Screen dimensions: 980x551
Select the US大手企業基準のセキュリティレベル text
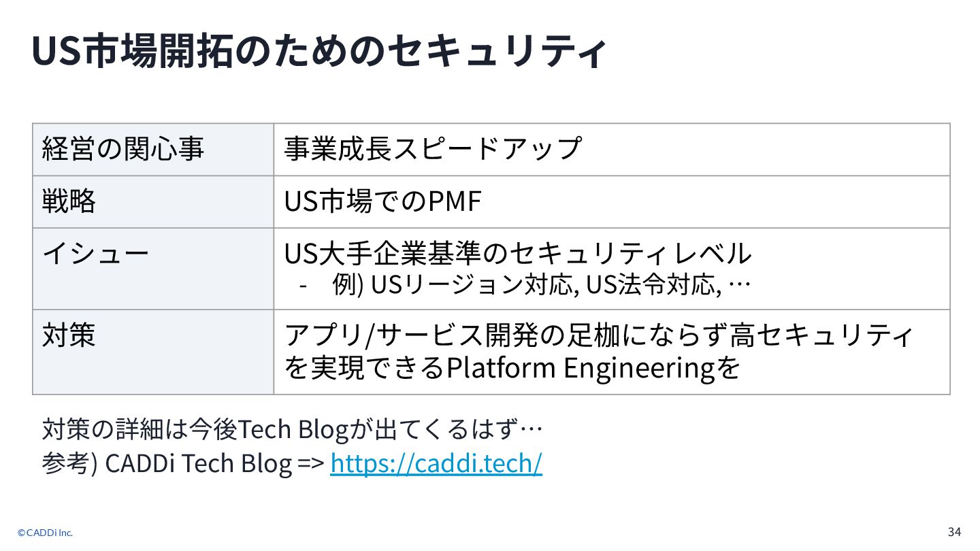[518, 254]
